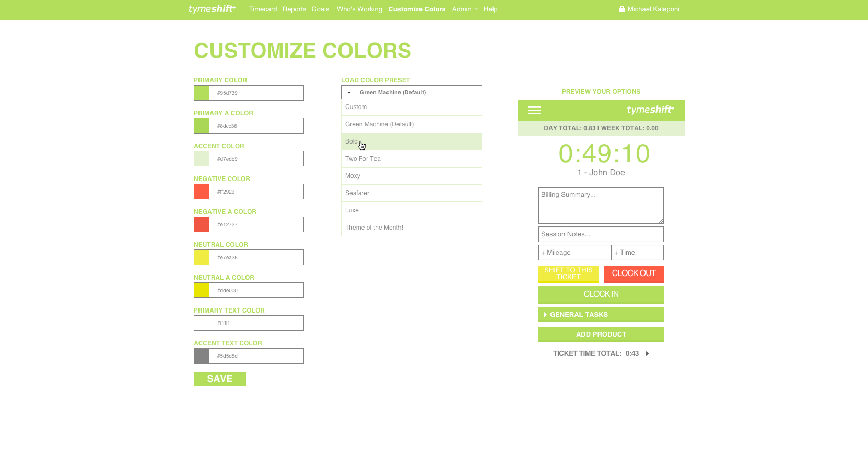Expand the General Tasks section

(601, 314)
